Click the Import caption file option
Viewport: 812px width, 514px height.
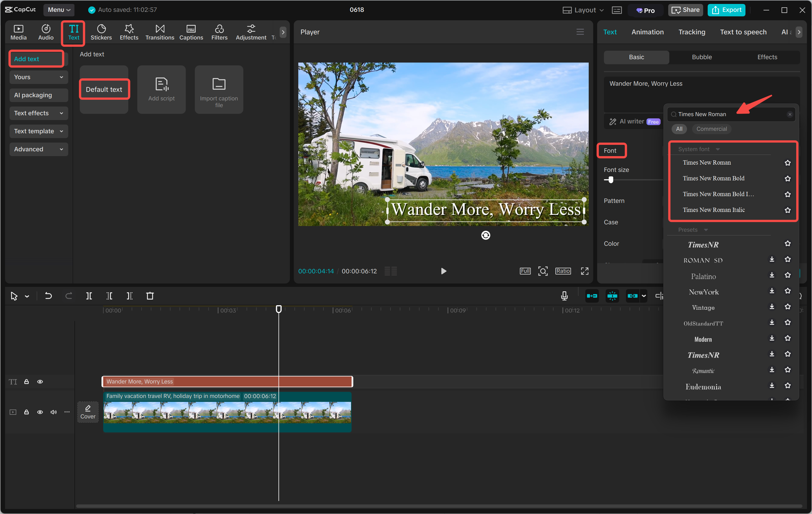coord(219,89)
